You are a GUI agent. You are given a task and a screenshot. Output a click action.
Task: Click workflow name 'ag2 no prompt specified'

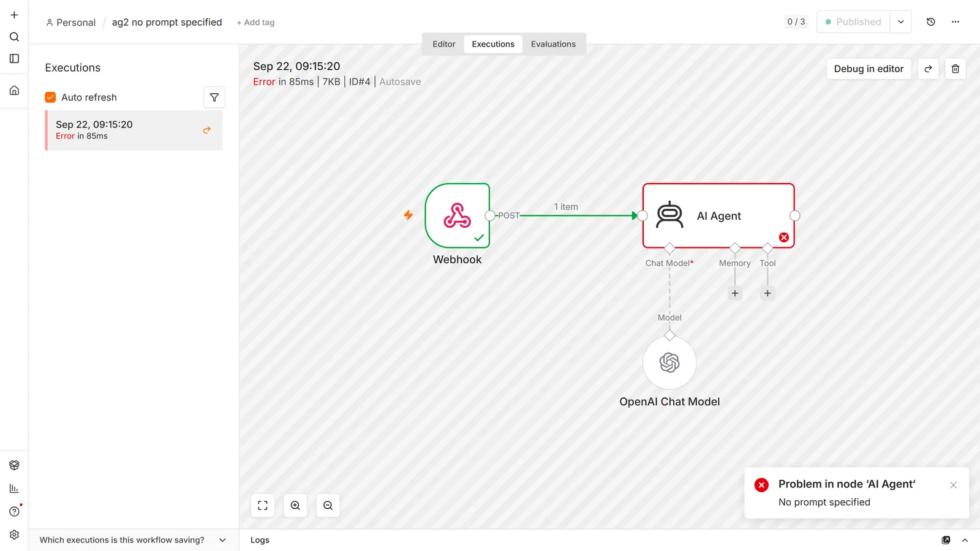(x=167, y=22)
